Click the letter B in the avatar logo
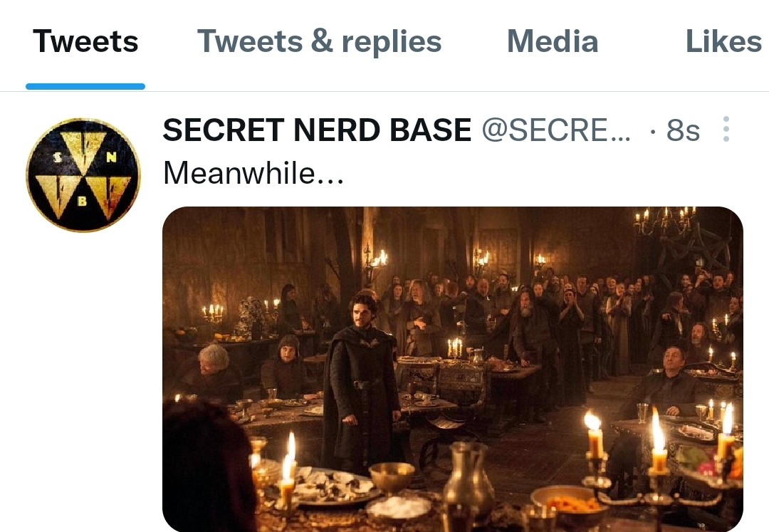This screenshot has width=769, height=532. pos(82,201)
